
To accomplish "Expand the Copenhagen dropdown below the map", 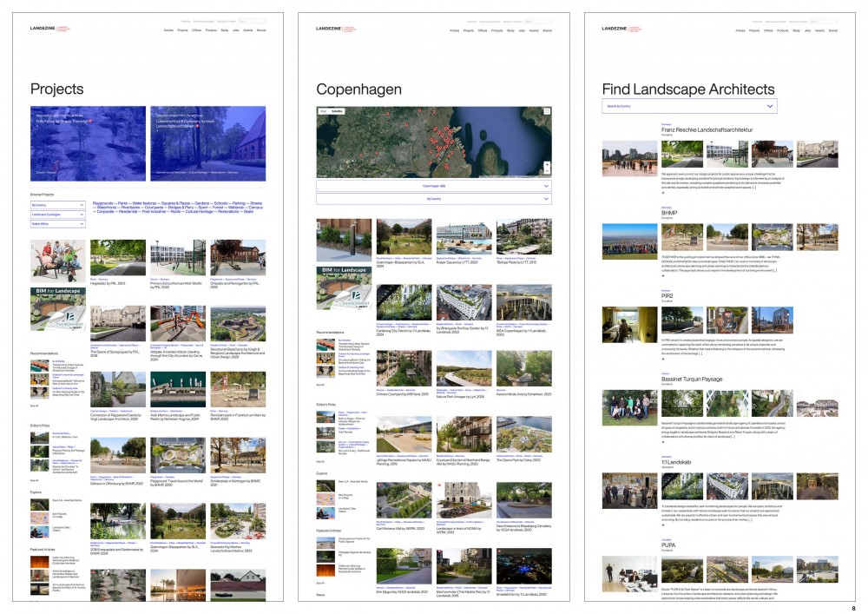I will (x=434, y=186).
